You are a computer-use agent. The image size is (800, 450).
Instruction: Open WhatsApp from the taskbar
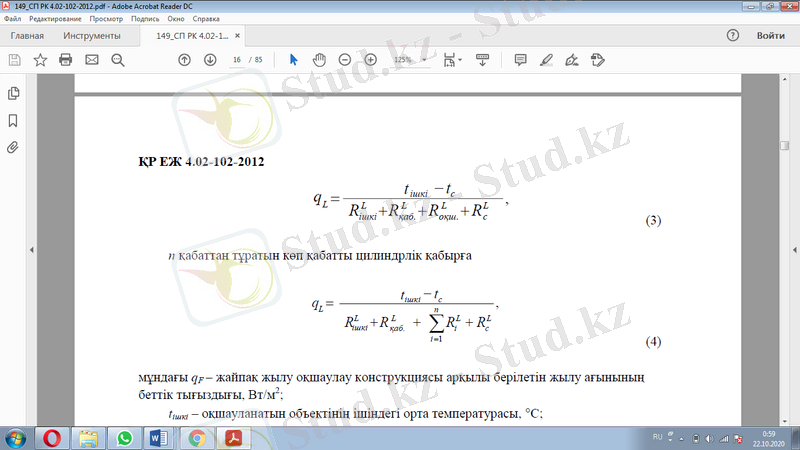pos(124,438)
